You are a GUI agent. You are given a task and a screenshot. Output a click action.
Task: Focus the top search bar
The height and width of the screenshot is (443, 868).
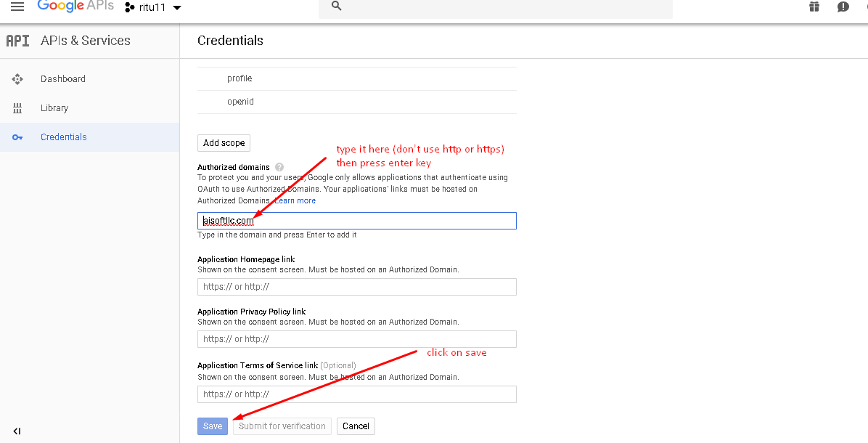point(496,8)
